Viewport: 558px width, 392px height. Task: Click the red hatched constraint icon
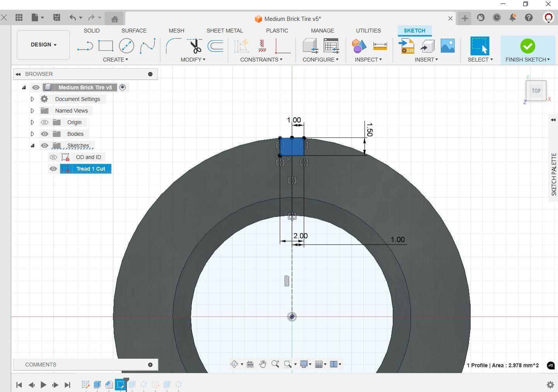pyautogui.click(x=262, y=46)
